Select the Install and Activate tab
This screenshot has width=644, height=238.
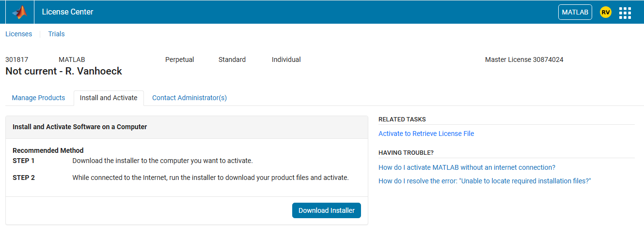click(x=109, y=98)
